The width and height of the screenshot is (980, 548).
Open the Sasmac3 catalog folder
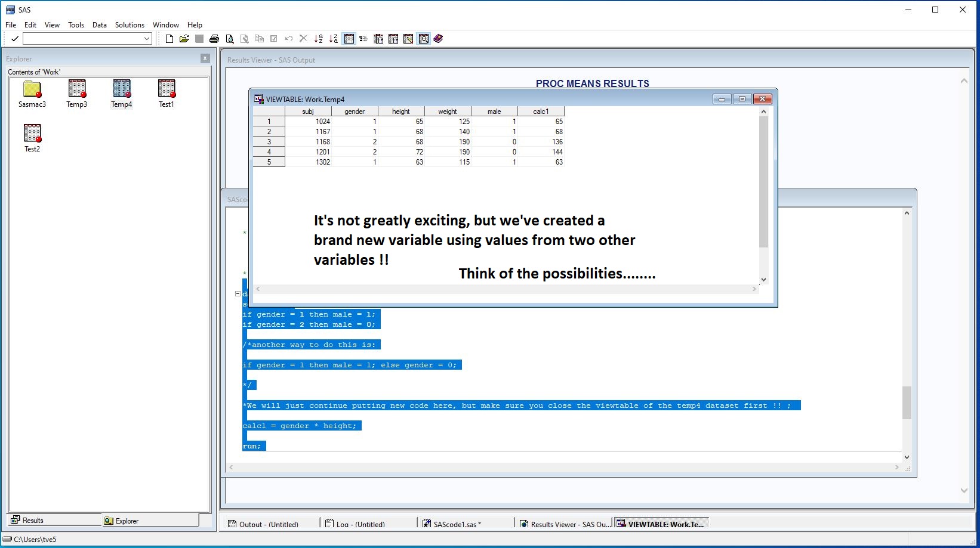32,89
